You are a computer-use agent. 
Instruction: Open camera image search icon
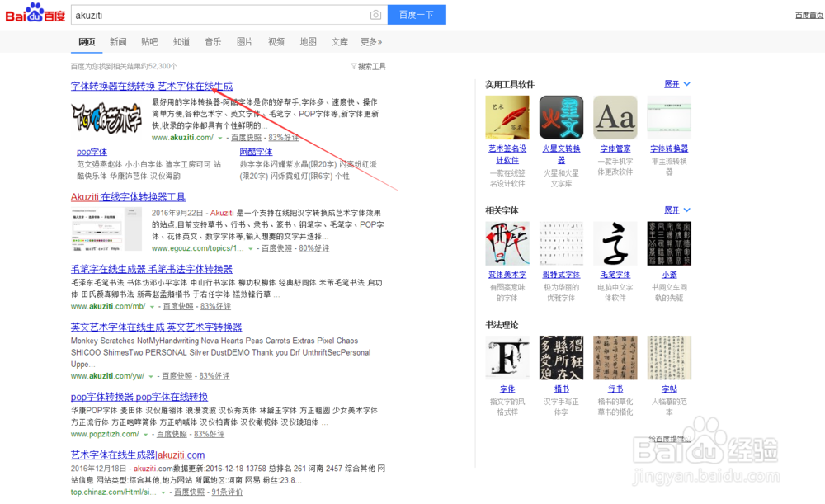[375, 15]
